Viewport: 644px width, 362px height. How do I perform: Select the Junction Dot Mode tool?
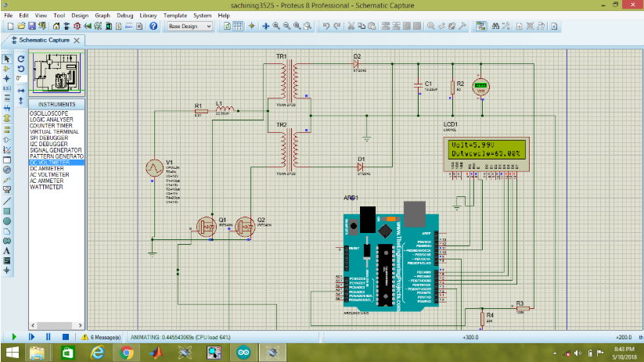click(x=6, y=78)
